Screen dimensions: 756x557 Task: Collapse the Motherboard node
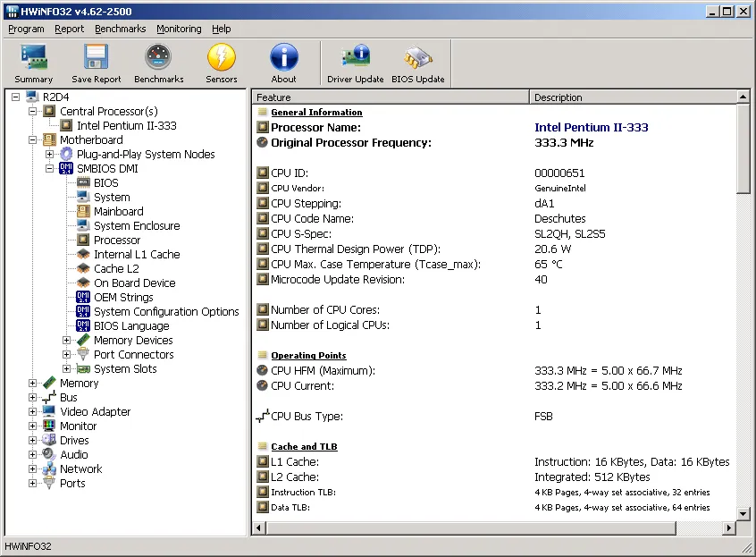32,139
